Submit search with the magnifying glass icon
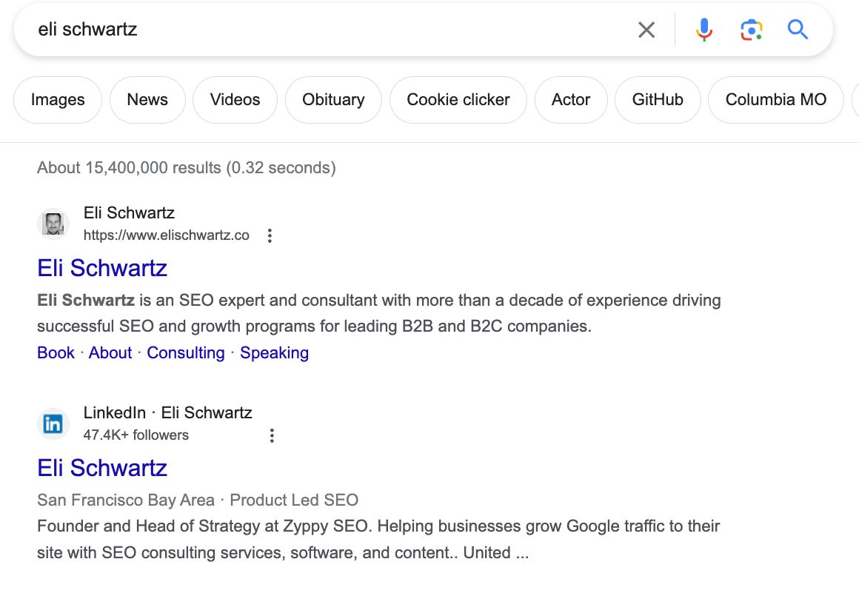859x616 pixels. [x=798, y=30]
